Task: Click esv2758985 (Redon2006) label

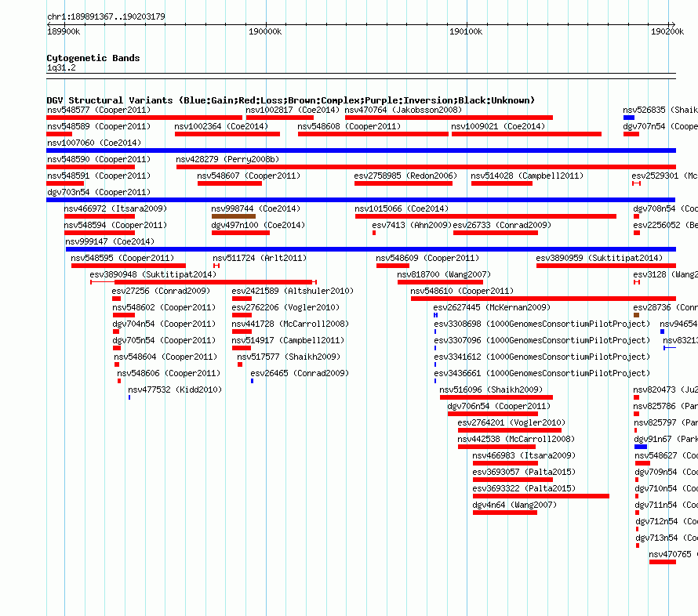Action: 405,176
